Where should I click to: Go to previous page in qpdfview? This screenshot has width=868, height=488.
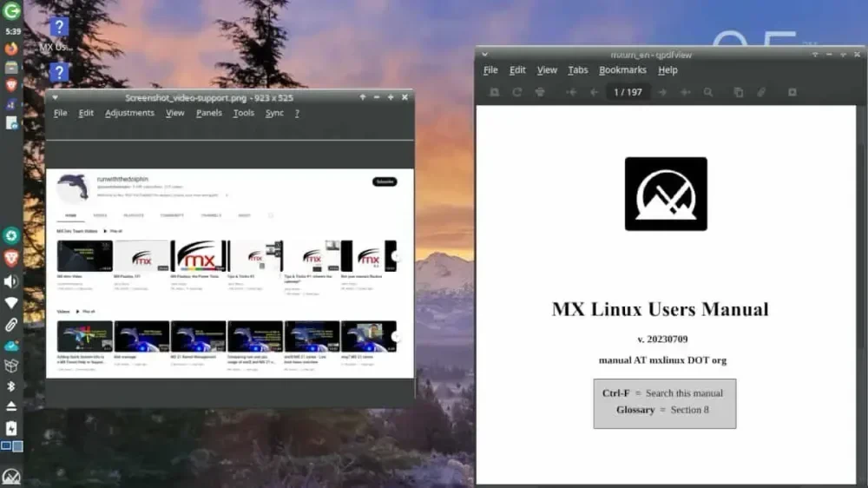point(594,93)
